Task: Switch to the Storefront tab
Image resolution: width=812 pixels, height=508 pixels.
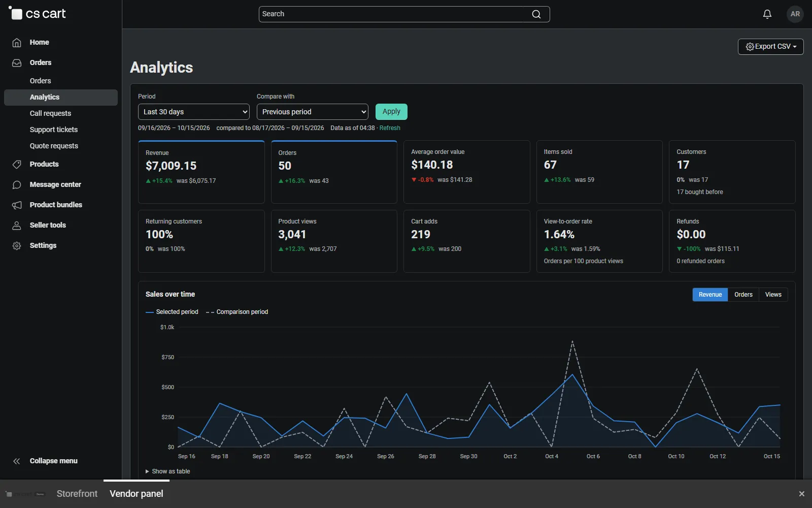Action: pos(77,494)
